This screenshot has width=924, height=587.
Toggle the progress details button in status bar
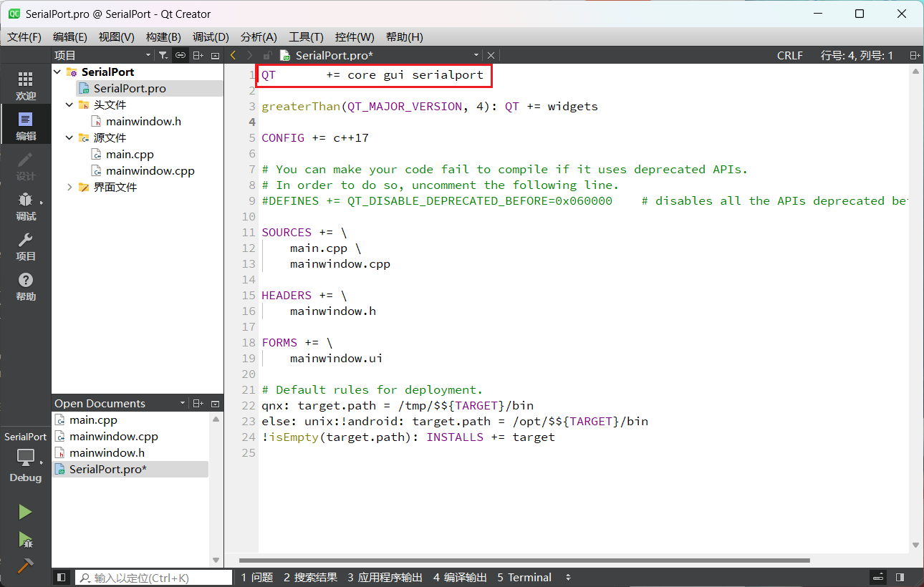(879, 577)
